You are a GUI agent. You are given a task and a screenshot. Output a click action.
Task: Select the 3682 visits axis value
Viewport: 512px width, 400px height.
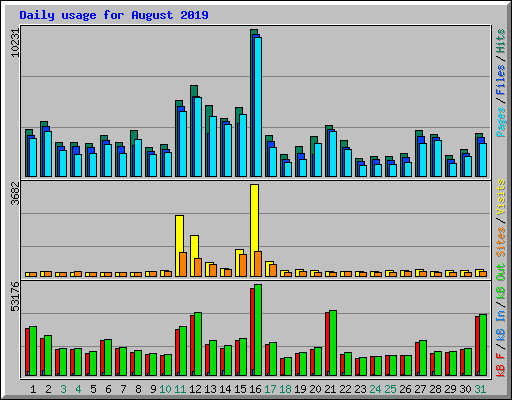pos(15,193)
